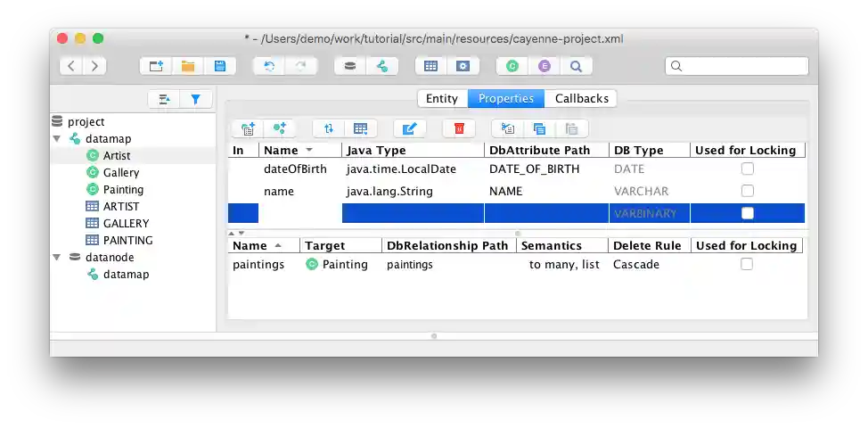Add a new relationship to entity
Screen dimensions: 868x428
click(x=280, y=128)
